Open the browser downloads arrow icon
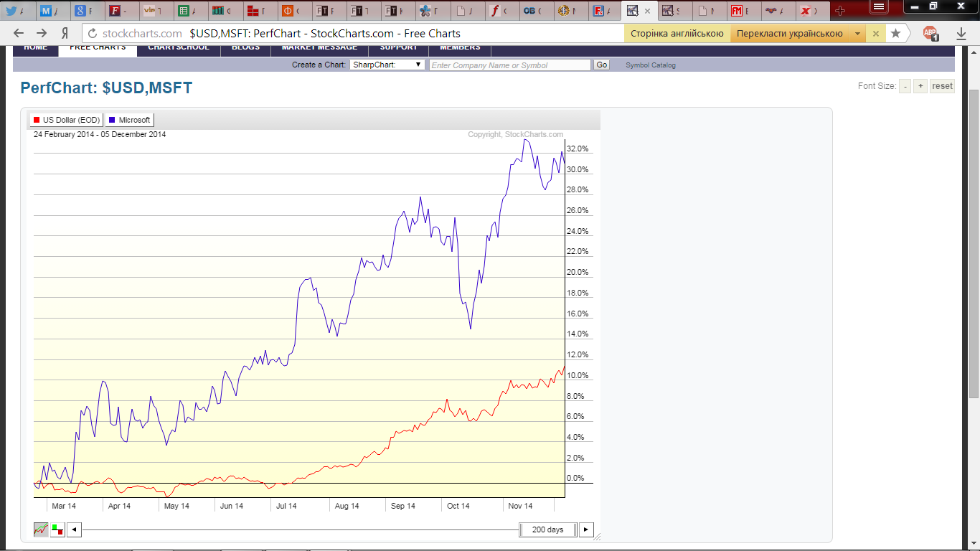Viewport: 980px width, 551px height. (x=961, y=34)
